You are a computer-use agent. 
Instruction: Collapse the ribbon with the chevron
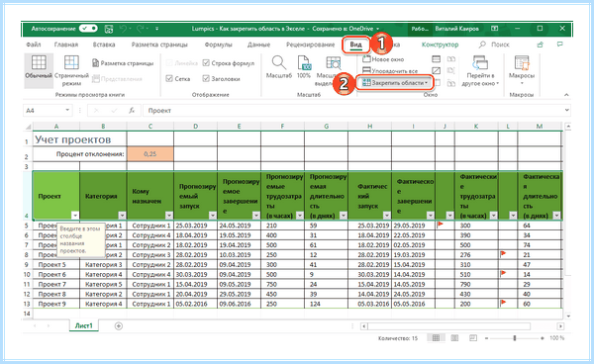[x=566, y=95]
